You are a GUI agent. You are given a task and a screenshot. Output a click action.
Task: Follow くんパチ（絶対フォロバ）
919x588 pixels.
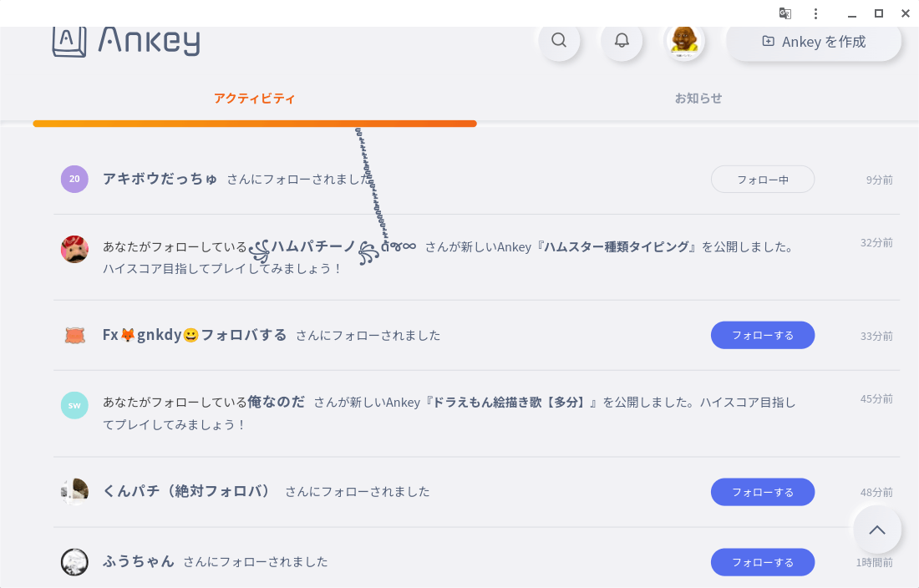[762, 492]
